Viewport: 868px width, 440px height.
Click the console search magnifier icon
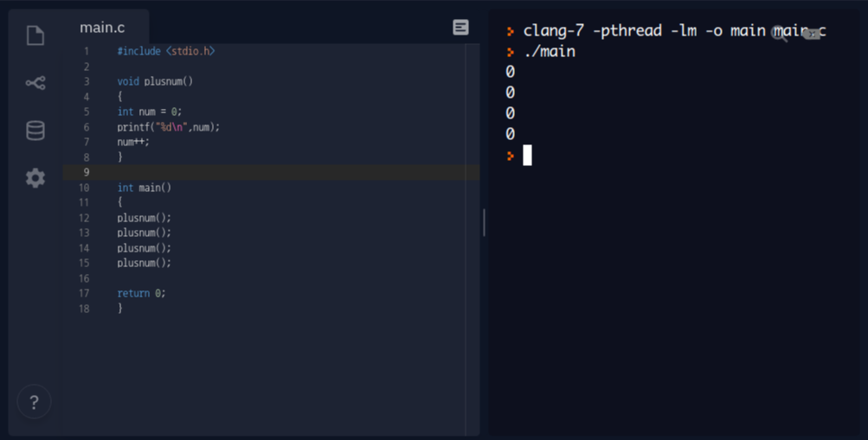[780, 34]
